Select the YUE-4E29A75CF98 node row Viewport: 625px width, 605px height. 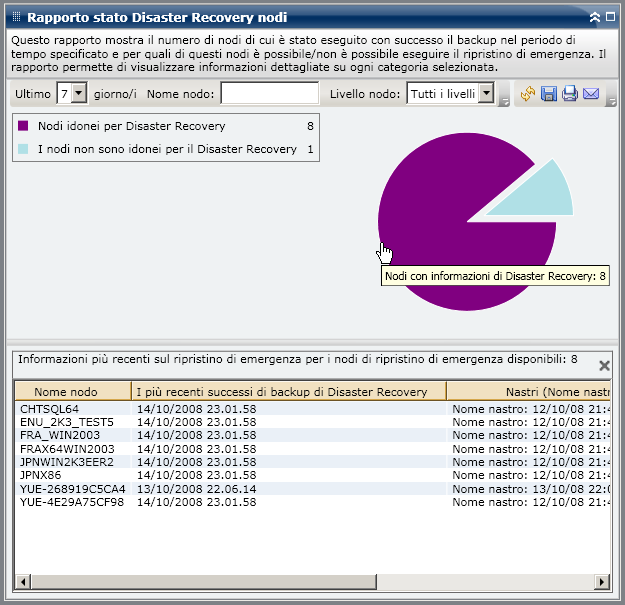pos(71,501)
